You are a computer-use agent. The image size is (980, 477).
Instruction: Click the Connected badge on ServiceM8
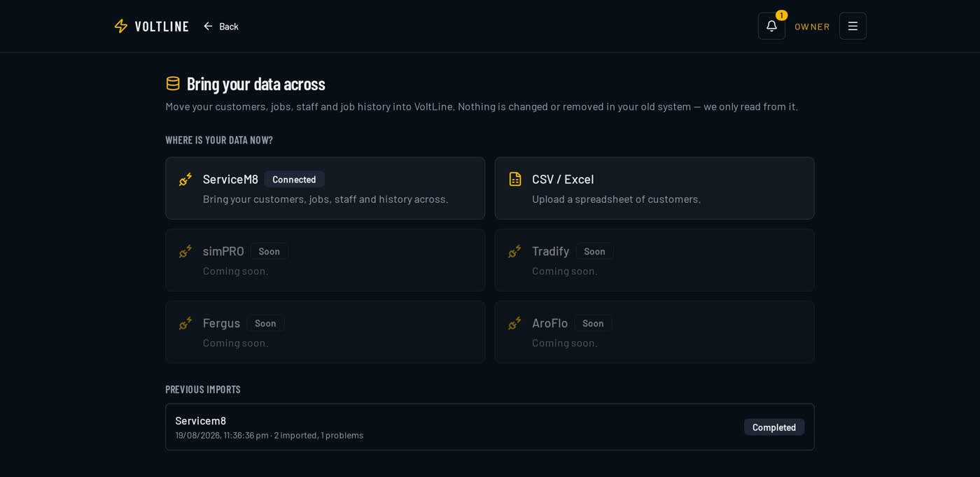294,179
